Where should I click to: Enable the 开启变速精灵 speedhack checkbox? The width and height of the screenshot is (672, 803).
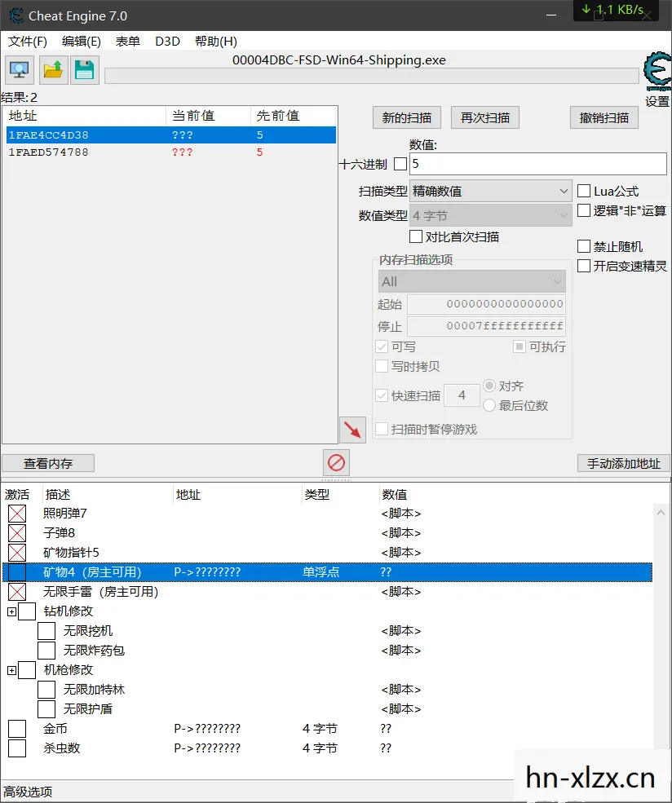point(584,266)
